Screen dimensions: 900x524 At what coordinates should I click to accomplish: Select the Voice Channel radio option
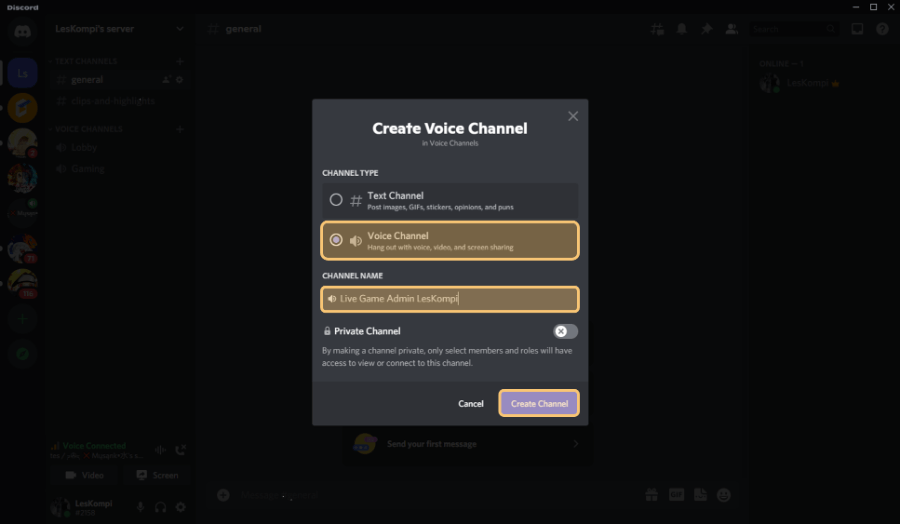pos(449,240)
